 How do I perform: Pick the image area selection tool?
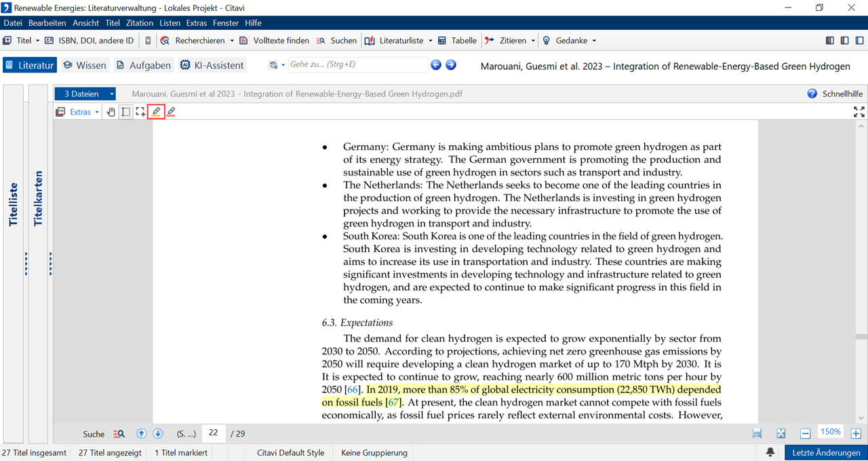[140, 112]
